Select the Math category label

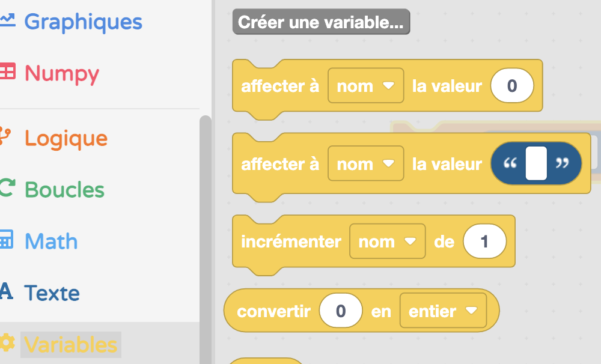tap(51, 241)
